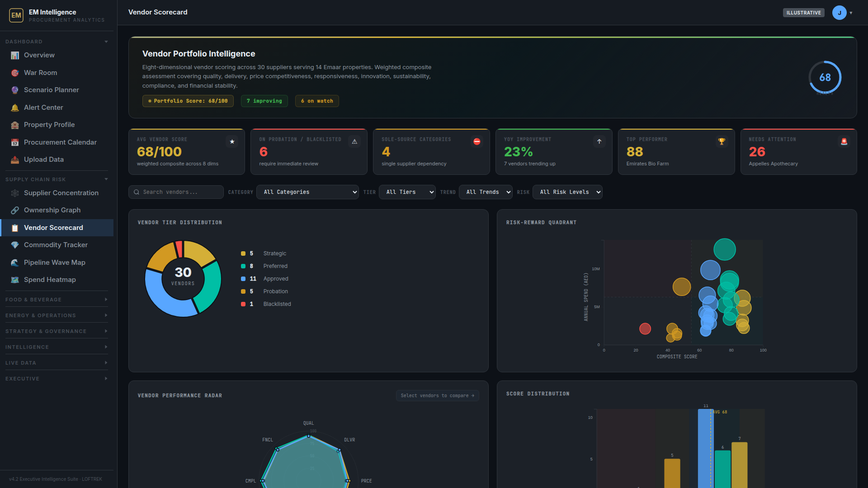Click the 6 on watch badge
This screenshot has width=868, height=488.
tap(317, 101)
